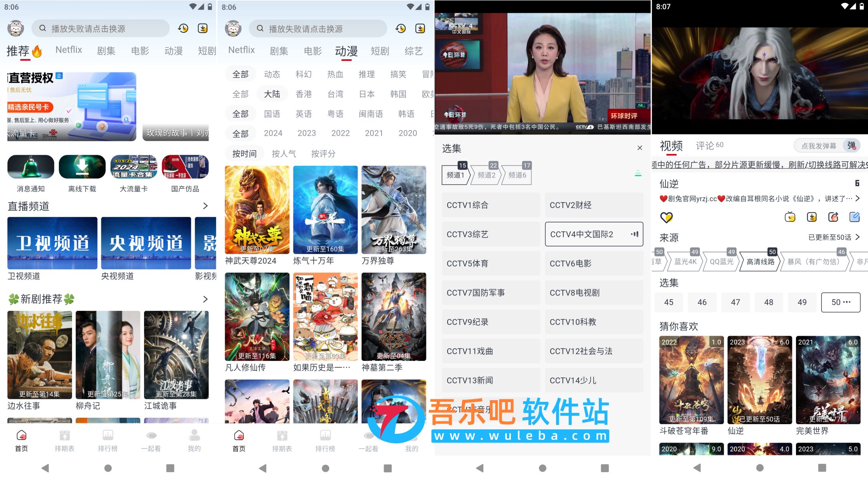The width and height of the screenshot is (868, 481).
Task: Switch to the 频道2 channel group
Action: 486,175
